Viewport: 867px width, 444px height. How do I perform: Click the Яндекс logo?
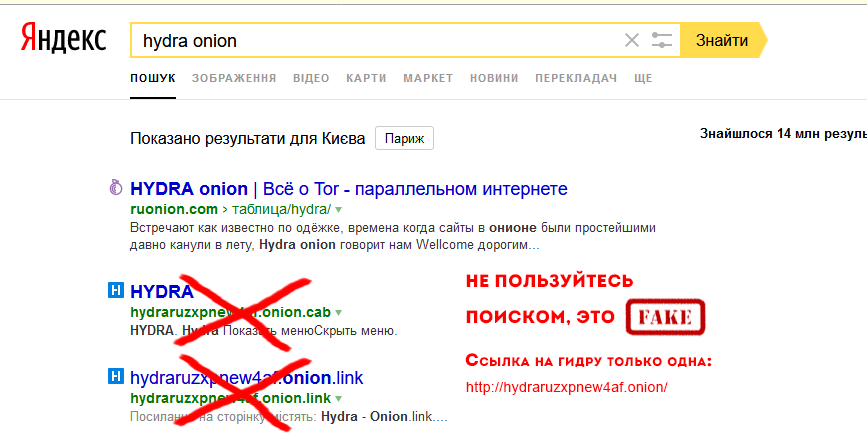[63, 39]
